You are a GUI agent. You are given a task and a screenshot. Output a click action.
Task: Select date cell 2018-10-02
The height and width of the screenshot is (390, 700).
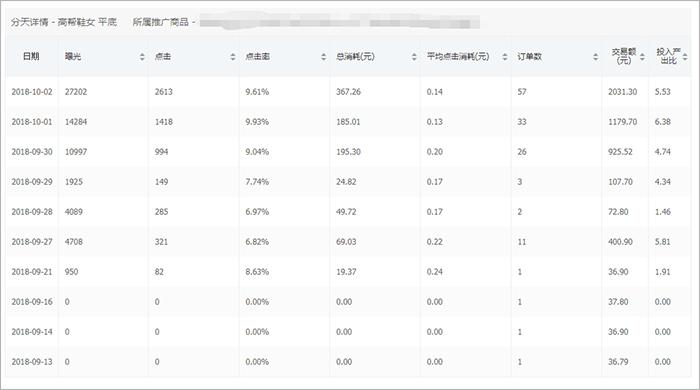tap(32, 92)
